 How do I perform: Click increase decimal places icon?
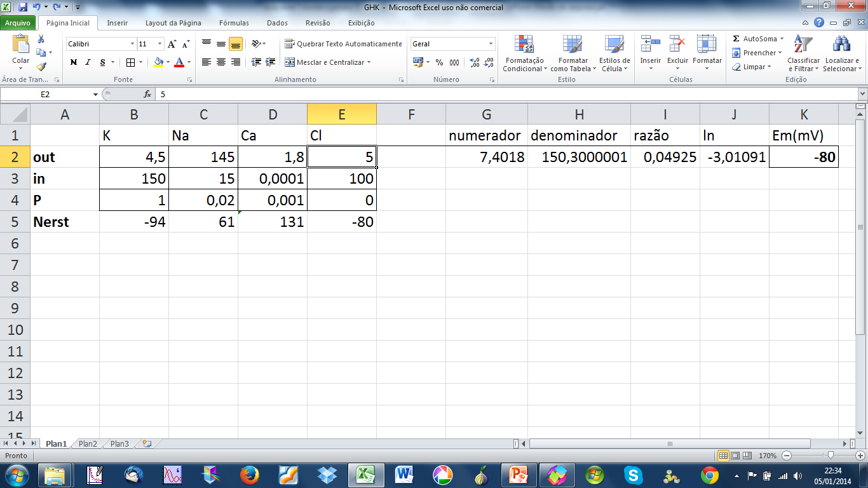(475, 62)
